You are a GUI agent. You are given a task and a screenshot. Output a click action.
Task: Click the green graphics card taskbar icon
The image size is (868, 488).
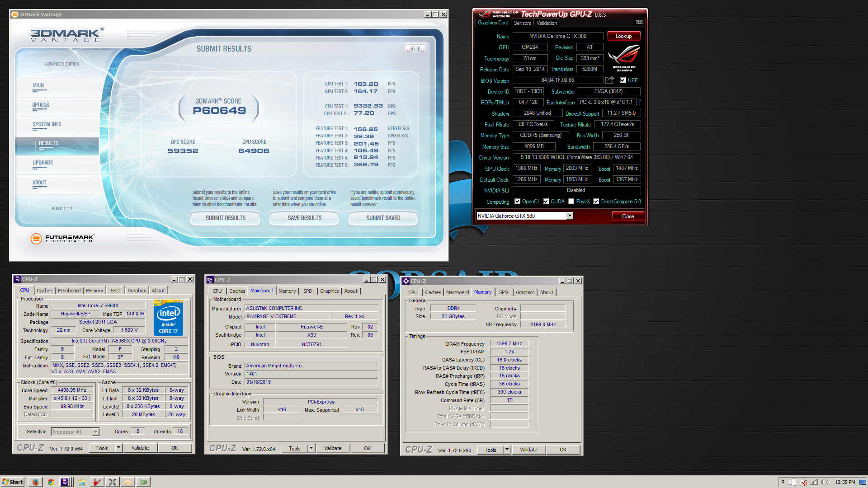[x=143, y=482]
